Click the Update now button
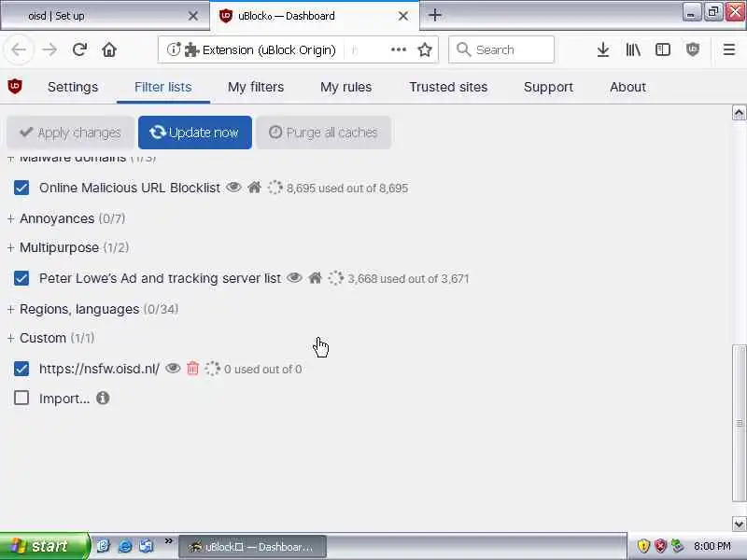 coord(195,133)
